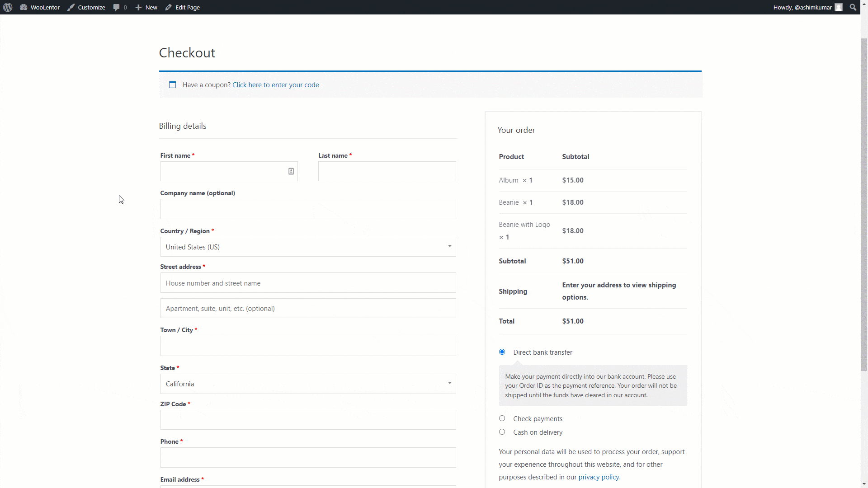Viewport: 868px width, 488px height.
Task: Click the WooLentor plugin icon
Action: coord(24,7)
